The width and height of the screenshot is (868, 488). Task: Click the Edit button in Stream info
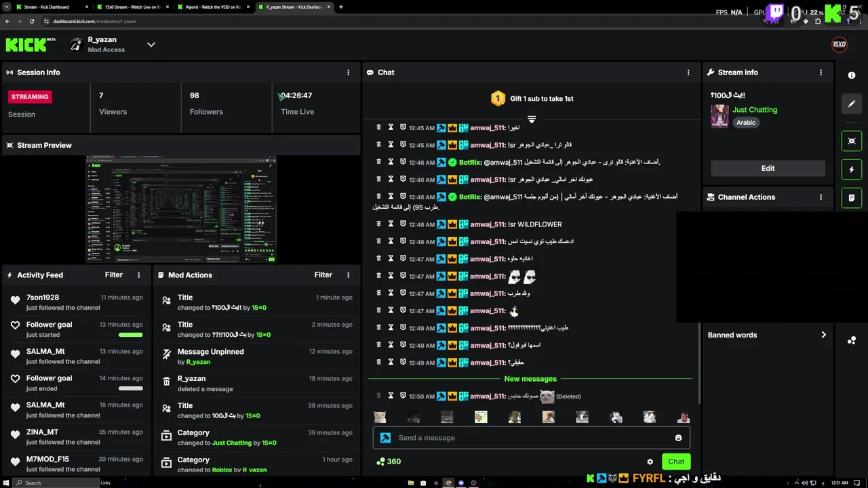click(x=768, y=168)
